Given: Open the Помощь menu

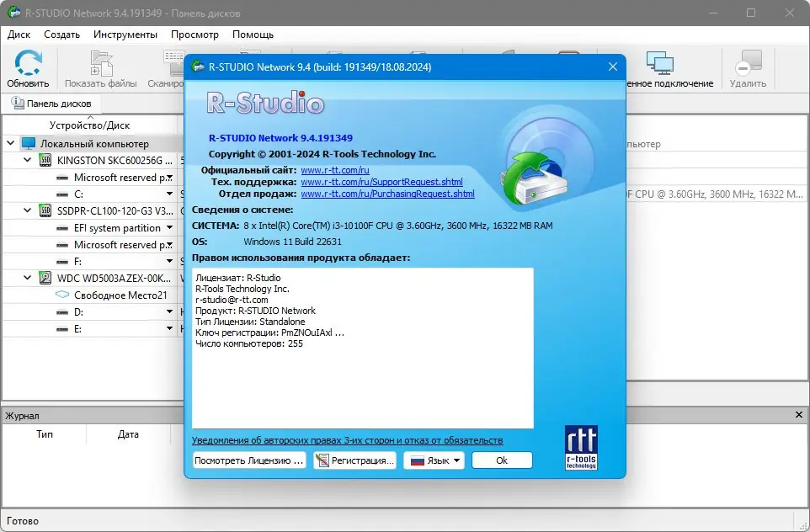Looking at the screenshot, I should [253, 35].
